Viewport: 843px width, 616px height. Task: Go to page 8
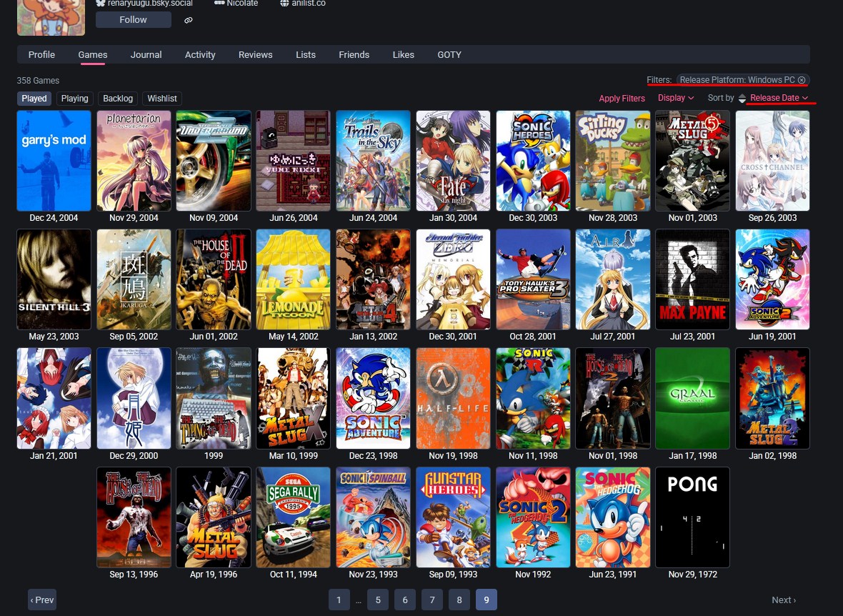pyautogui.click(x=459, y=600)
